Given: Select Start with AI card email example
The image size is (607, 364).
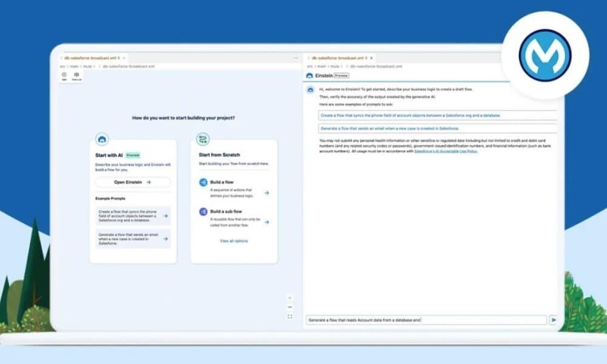Looking at the screenshot, I should pyautogui.click(x=133, y=239).
